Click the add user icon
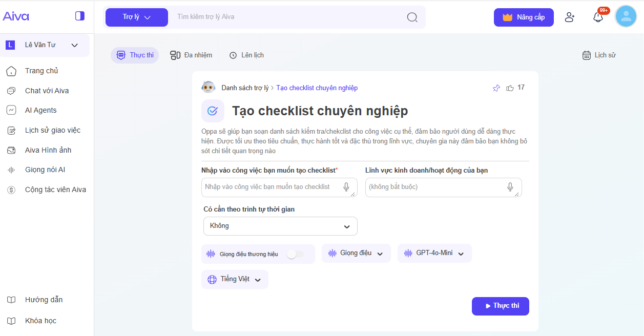The image size is (644, 336). pos(569,17)
